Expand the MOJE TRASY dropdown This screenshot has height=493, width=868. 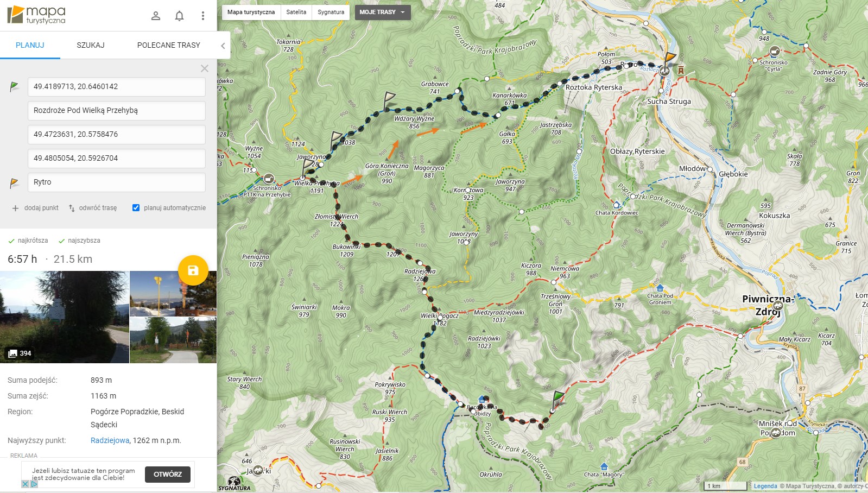383,12
